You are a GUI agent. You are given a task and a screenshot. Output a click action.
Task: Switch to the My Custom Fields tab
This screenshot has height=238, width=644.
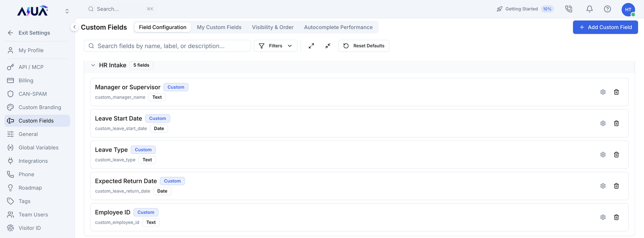click(219, 27)
